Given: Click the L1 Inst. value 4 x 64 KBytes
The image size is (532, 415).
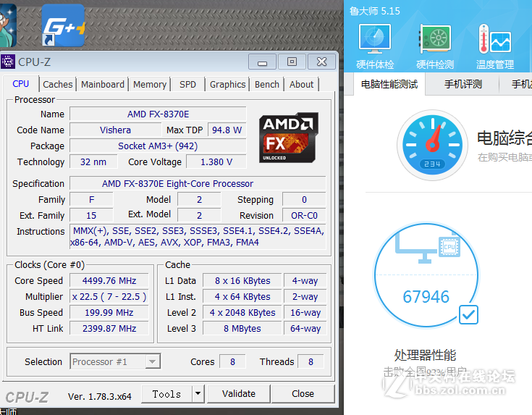Looking at the screenshot, I should click(x=242, y=297).
